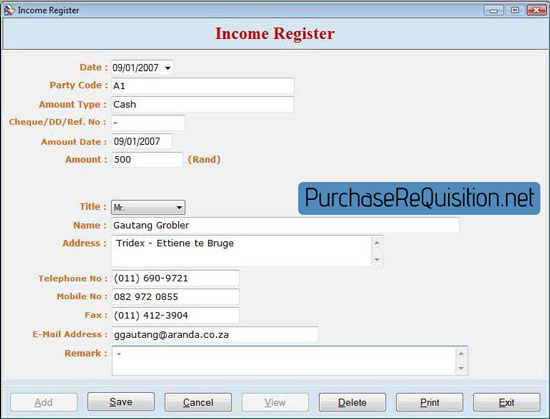Delete the current record
Image resolution: width=550 pixels, height=419 pixels.
(x=352, y=402)
